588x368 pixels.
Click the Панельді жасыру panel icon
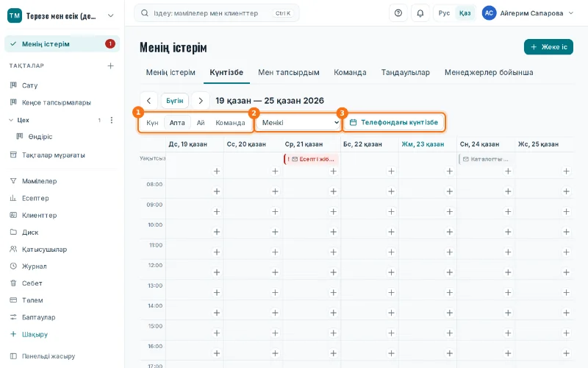tap(13, 356)
